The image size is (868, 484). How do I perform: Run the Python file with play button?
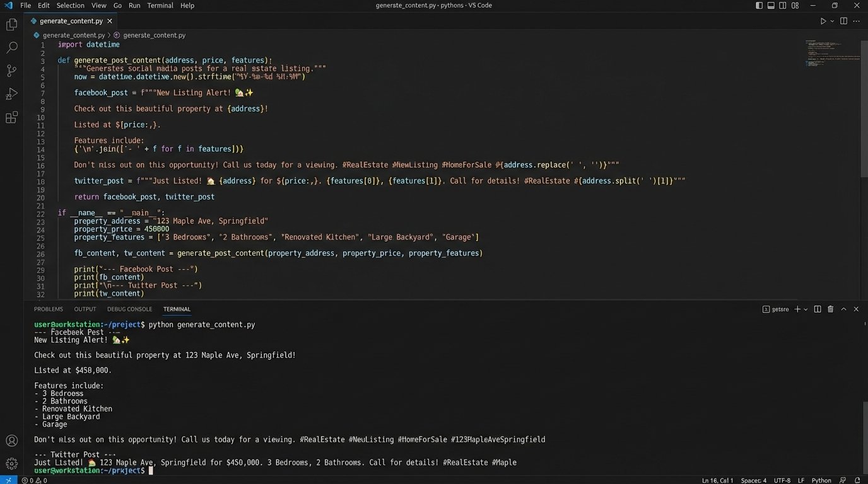[x=823, y=21]
